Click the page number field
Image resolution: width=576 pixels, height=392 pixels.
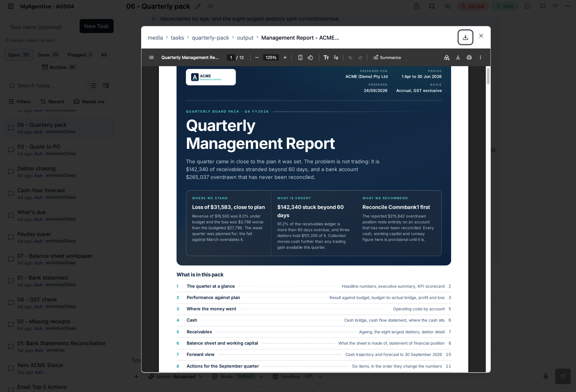tap(231, 57)
